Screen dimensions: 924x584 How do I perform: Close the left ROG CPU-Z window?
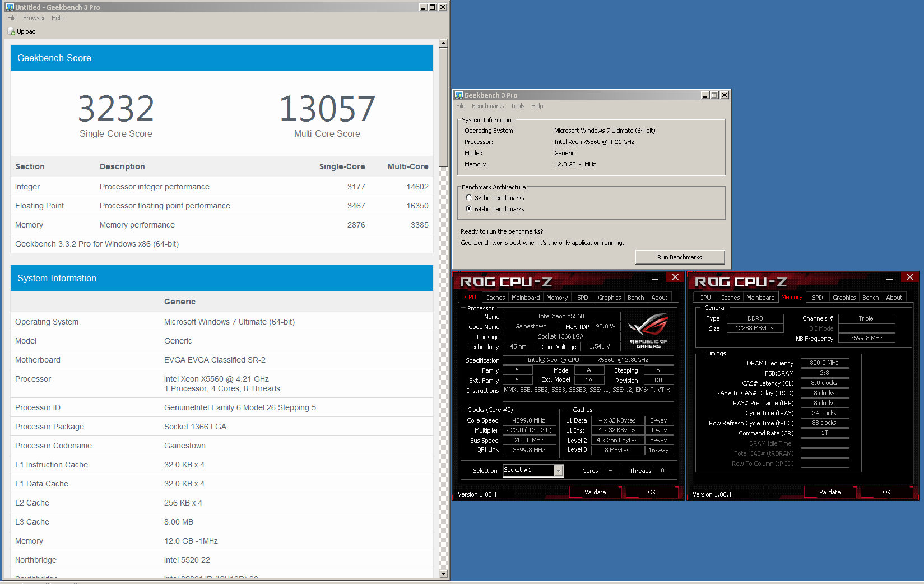[x=675, y=277]
